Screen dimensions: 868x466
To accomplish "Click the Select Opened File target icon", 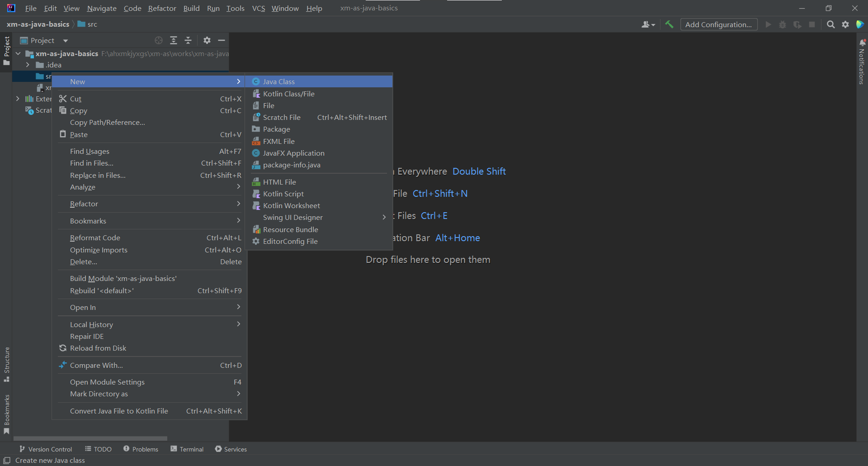I will coord(159,40).
